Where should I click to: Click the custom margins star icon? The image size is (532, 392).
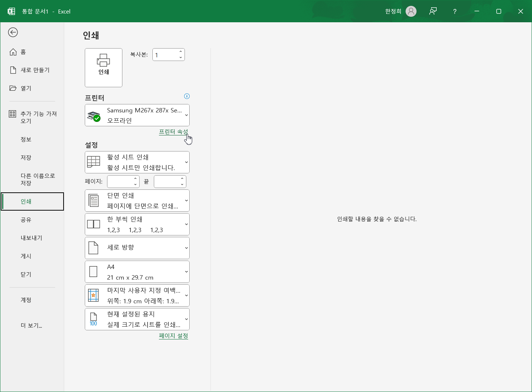click(x=94, y=295)
